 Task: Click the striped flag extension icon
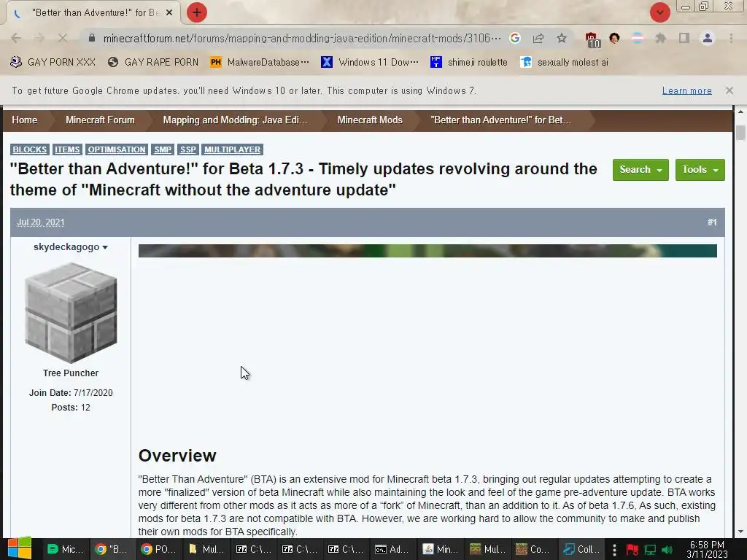(x=638, y=38)
